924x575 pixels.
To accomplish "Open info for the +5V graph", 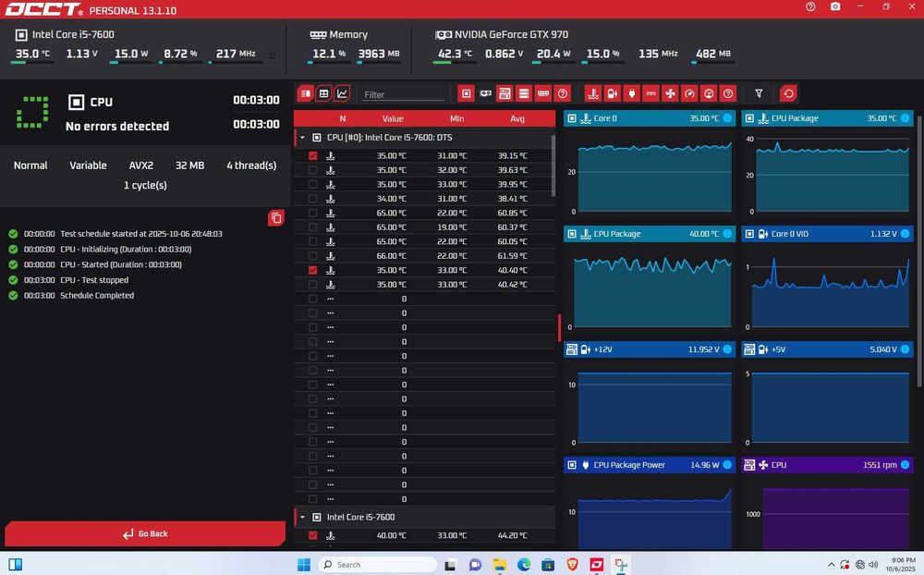I will (x=905, y=349).
